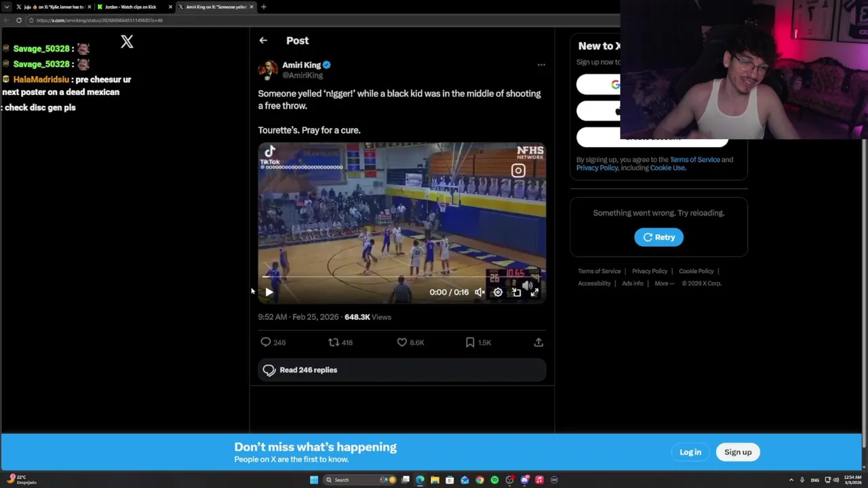
Task: Open Spotify from taskbar
Action: pyautogui.click(x=494, y=480)
